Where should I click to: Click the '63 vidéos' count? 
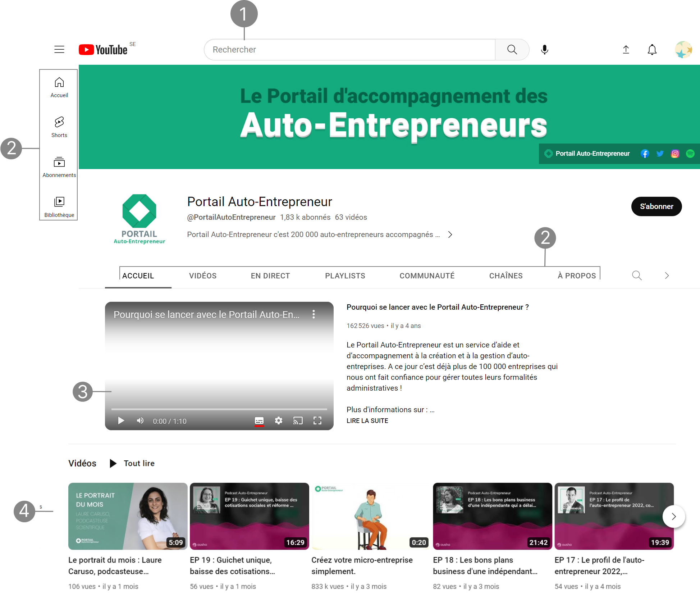(x=351, y=217)
